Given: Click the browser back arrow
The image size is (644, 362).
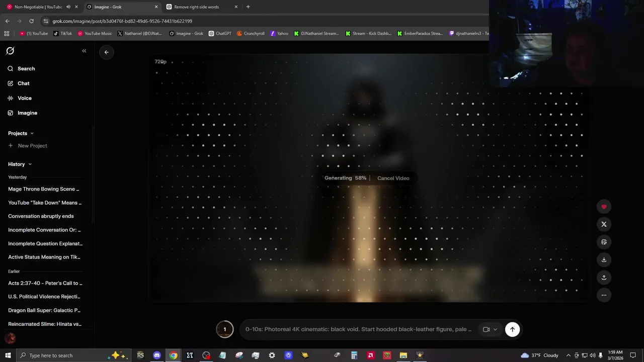Looking at the screenshot, I should 7,21.
